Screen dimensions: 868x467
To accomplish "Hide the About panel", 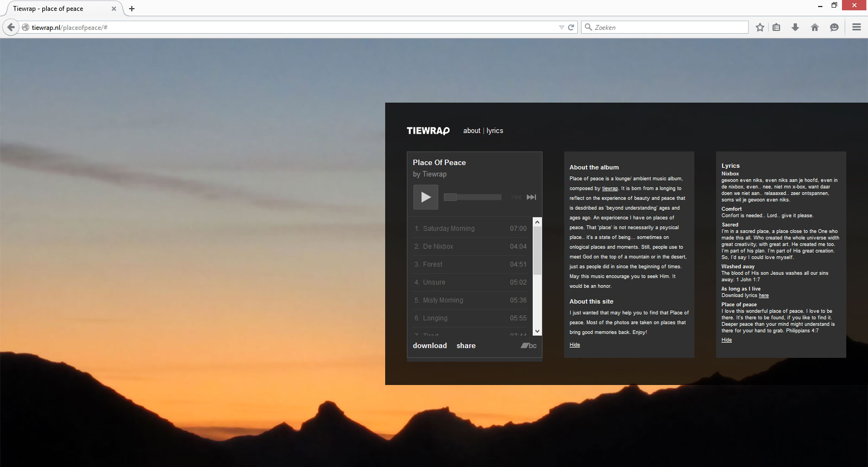I will (575, 345).
